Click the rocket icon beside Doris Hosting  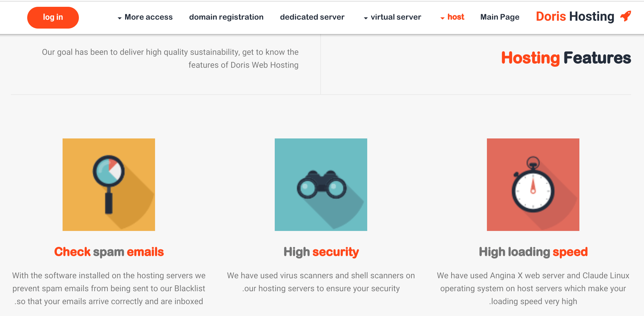click(626, 16)
